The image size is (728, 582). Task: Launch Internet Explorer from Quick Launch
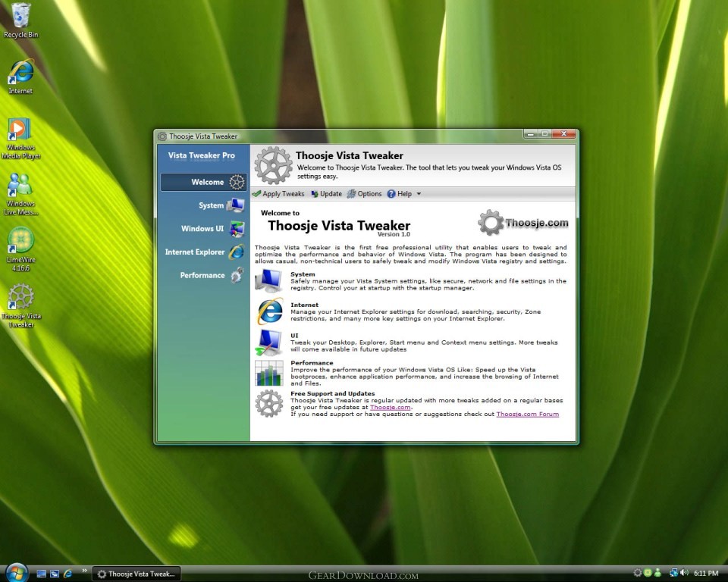[x=67, y=574]
